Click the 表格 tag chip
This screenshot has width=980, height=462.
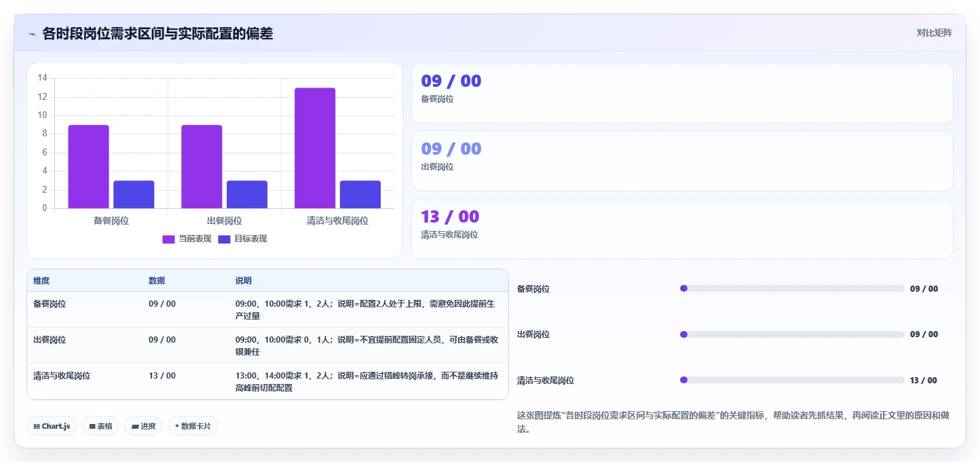pyautogui.click(x=100, y=426)
